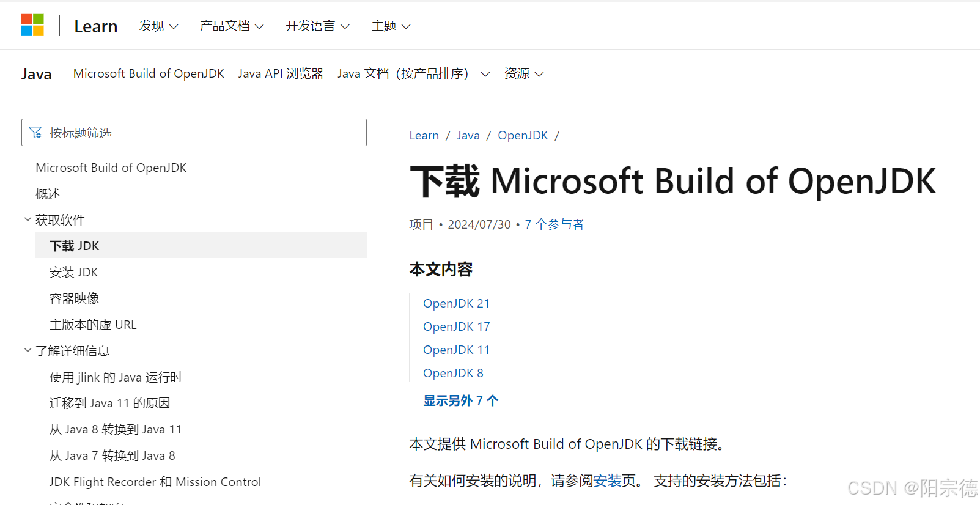Open the 概述 sidebar item

pyautogui.click(x=48, y=194)
